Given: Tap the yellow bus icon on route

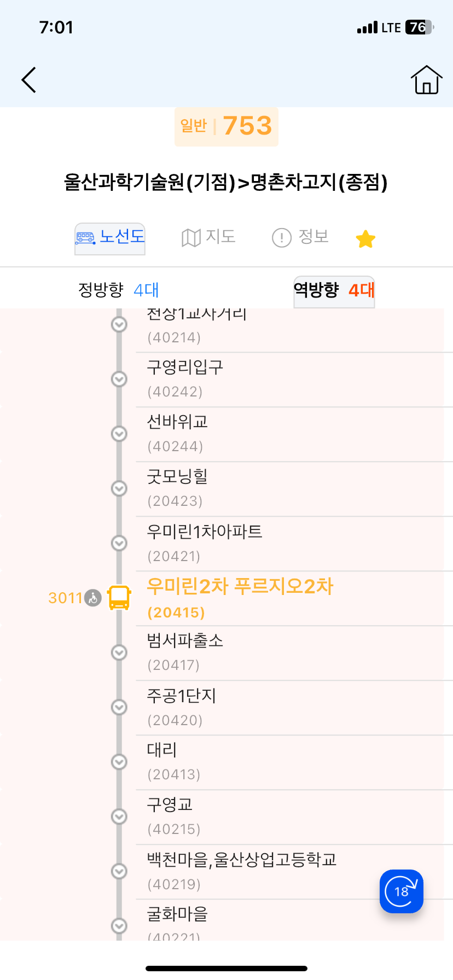Looking at the screenshot, I should point(119,598).
